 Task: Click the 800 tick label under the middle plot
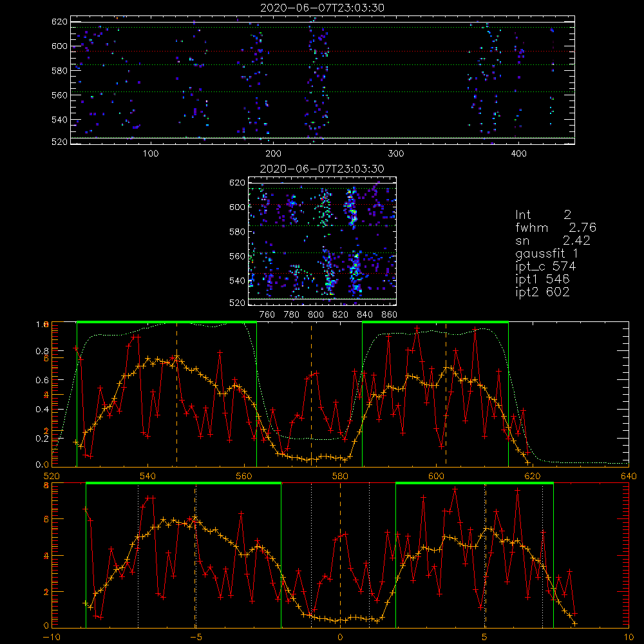316,315
